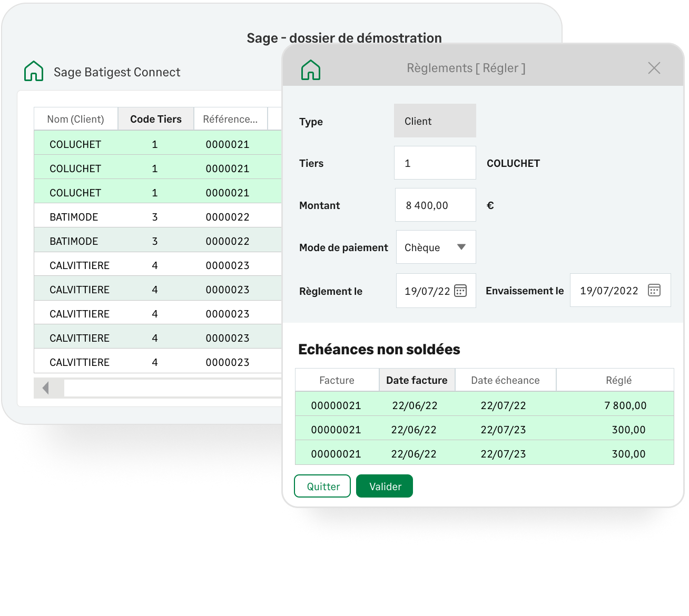Click reference 0000022 in the first BATIMODE row

point(228,217)
